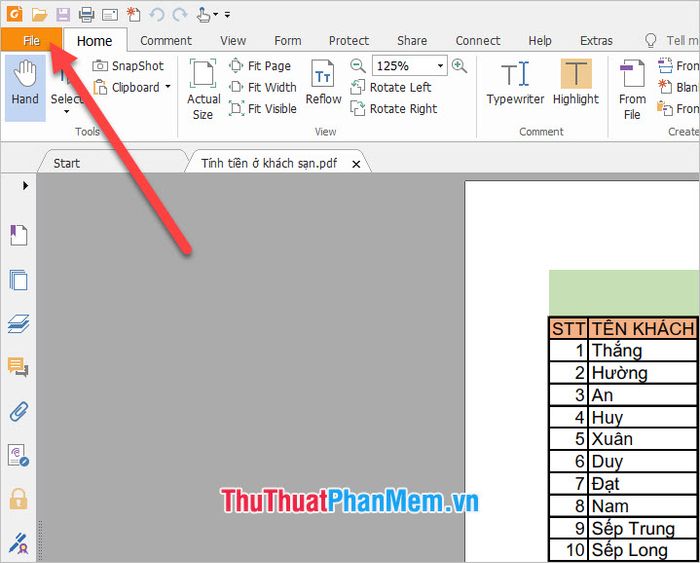Expand the Clipboard dropdown arrow
The height and width of the screenshot is (563, 700).
168,87
